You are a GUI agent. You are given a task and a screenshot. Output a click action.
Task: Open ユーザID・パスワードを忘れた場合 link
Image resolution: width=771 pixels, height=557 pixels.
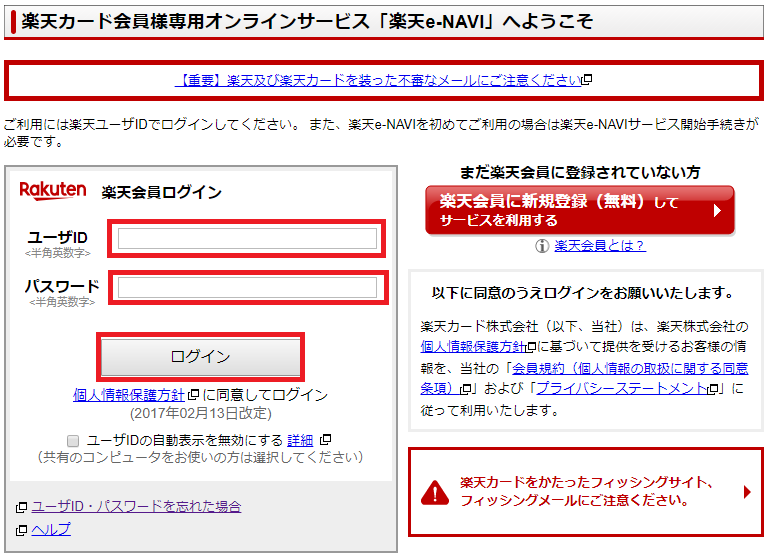click(x=136, y=506)
